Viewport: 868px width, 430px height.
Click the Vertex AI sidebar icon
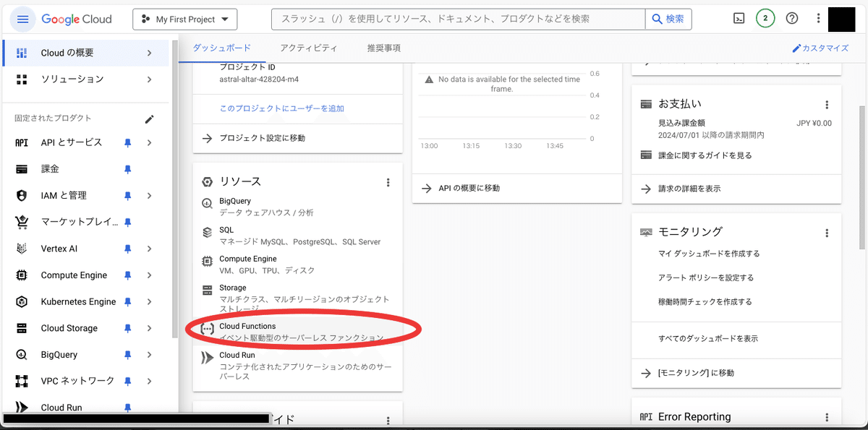[x=22, y=249]
